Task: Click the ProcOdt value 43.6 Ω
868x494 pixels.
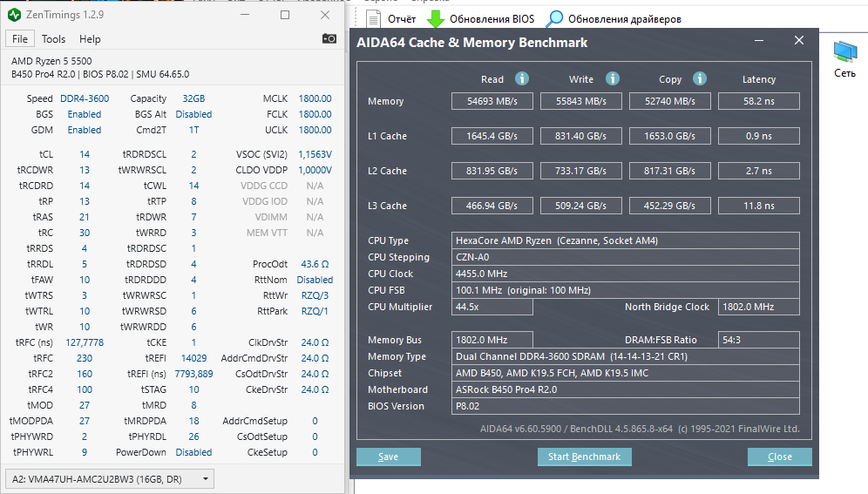Action: pos(315,264)
